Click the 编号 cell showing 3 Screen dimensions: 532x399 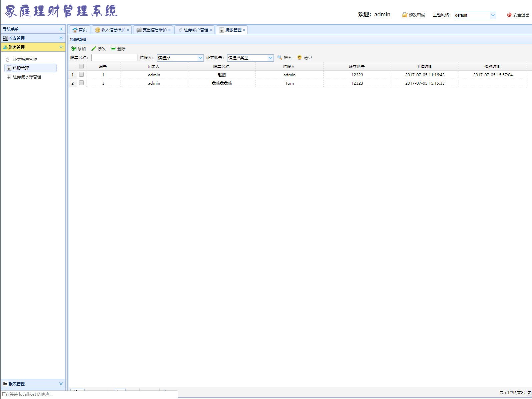103,83
